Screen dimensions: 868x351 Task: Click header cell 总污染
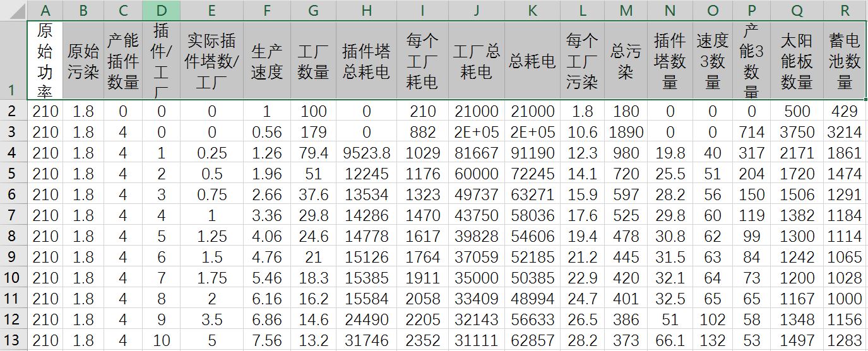(x=626, y=60)
